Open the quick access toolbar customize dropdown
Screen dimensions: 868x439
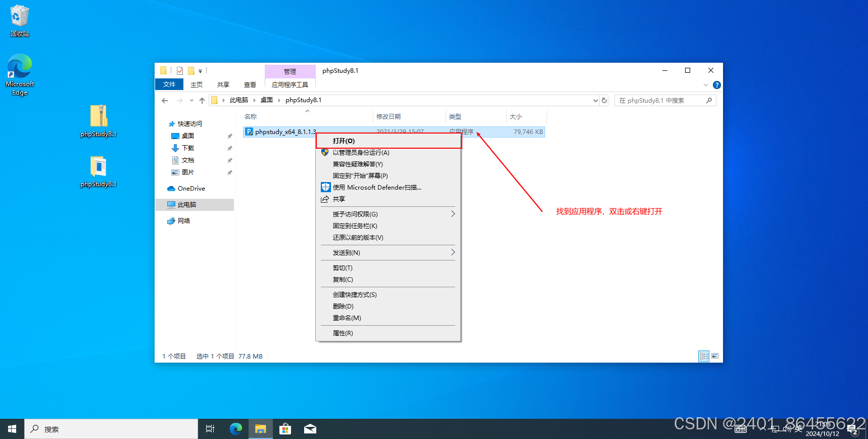coord(200,71)
